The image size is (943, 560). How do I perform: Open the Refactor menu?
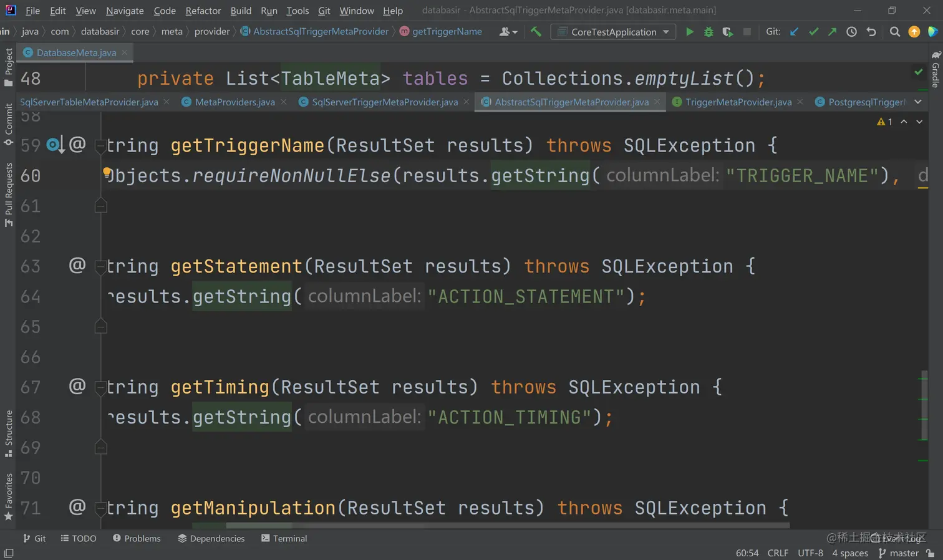click(x=203, y=11)
